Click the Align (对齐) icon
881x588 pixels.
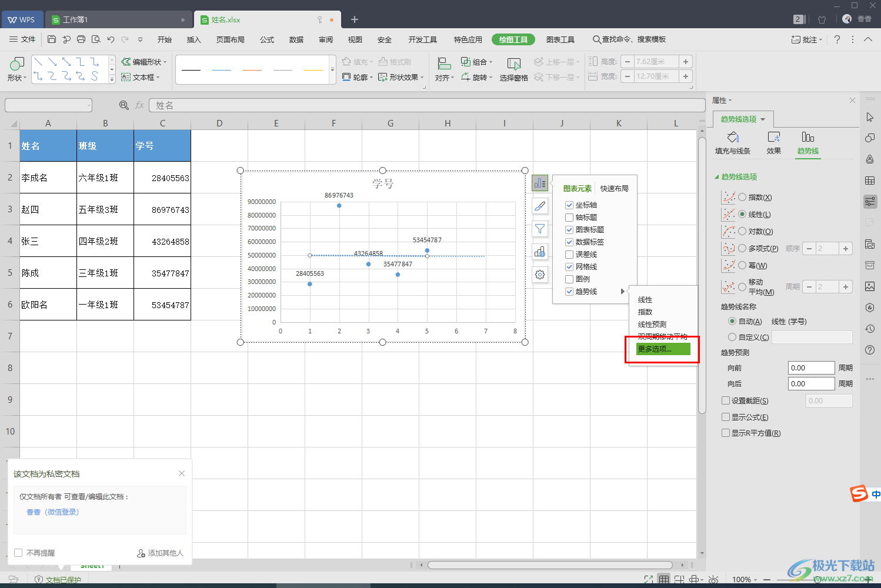click(445, 64)
